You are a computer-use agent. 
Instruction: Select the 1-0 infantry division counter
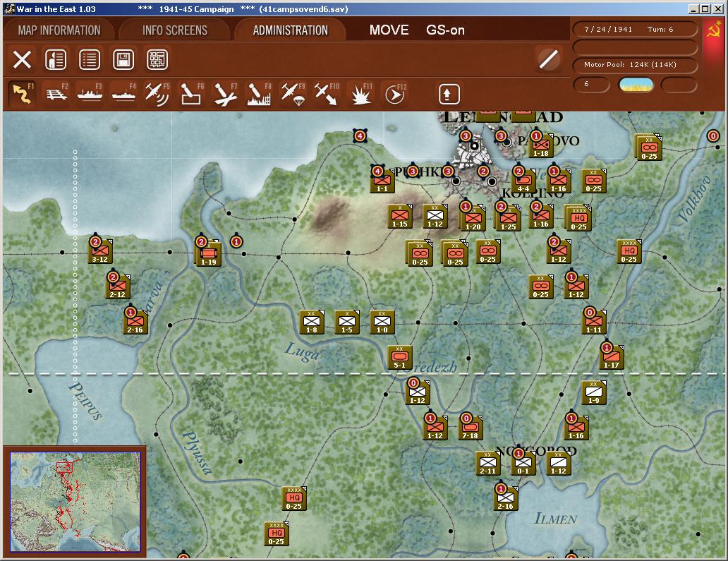click(x=382, y=322)
